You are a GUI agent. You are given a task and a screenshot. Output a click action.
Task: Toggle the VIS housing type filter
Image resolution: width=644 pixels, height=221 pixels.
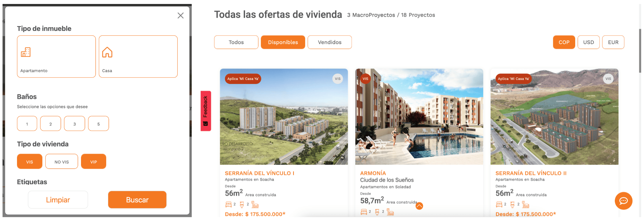(30, 161)
